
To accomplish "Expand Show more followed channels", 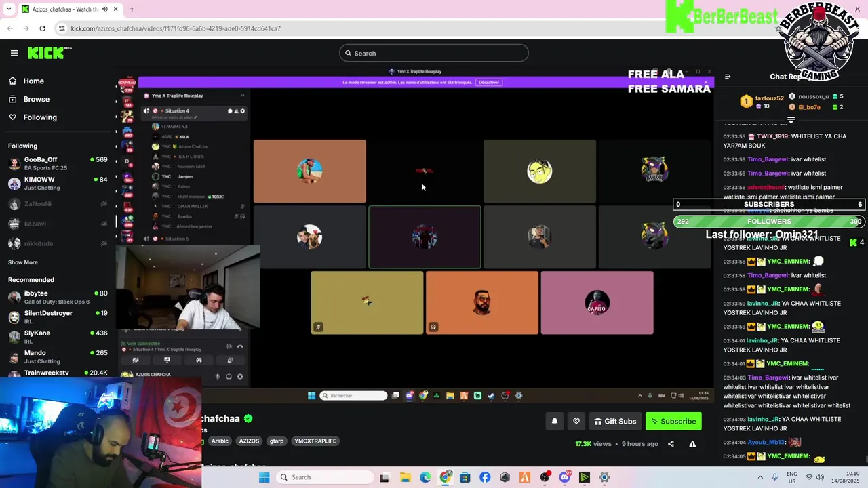I will (x=23, y=262).
